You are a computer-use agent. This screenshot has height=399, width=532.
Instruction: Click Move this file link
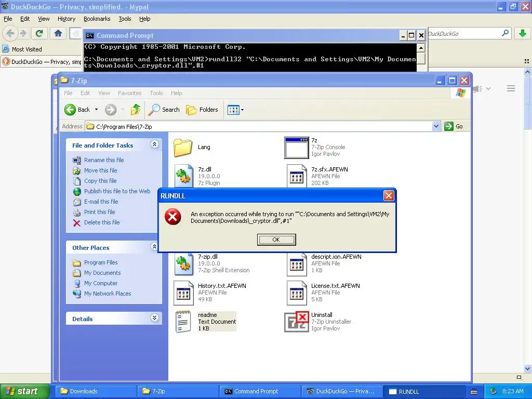(x=100, y=170)
